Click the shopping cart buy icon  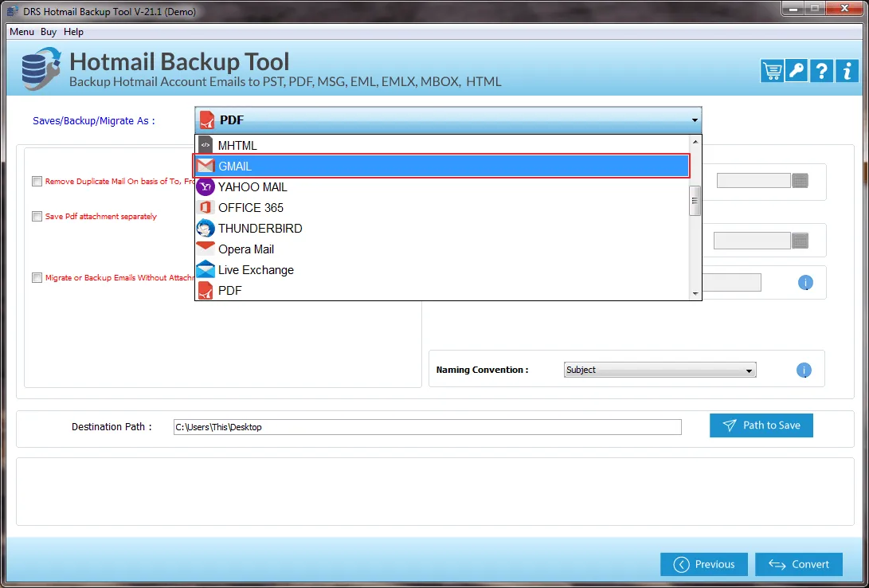coord(772,72)
